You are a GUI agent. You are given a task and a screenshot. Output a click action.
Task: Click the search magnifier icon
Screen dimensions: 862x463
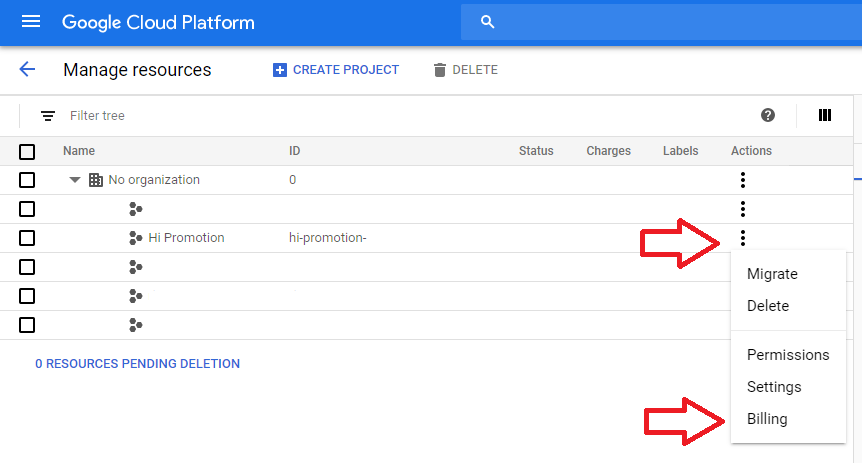(487, 22)
